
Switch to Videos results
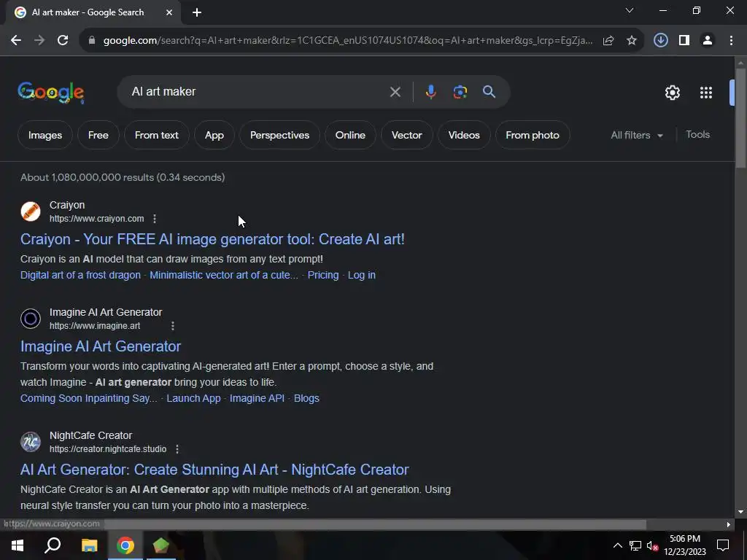(x=464, y=135)
